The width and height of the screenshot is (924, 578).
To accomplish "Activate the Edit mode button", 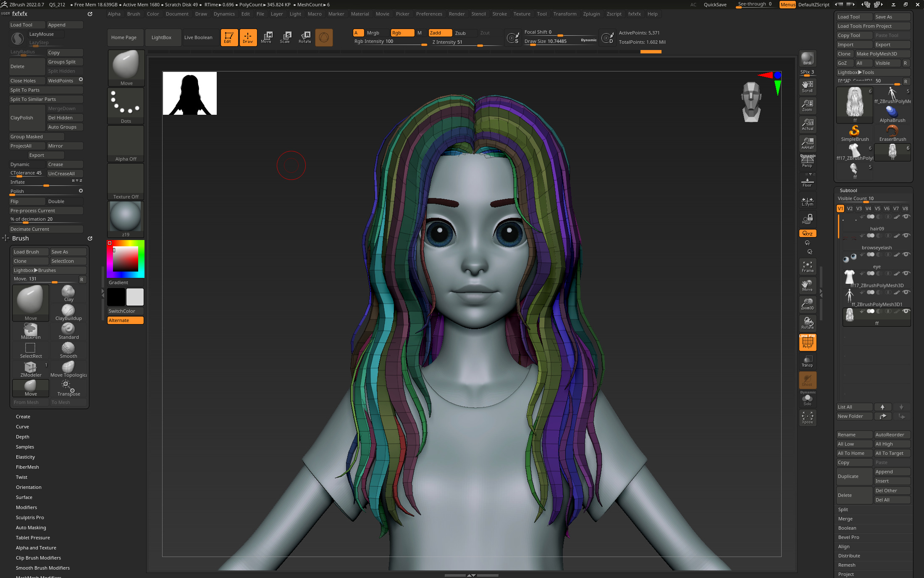I will tap(229, 37).
